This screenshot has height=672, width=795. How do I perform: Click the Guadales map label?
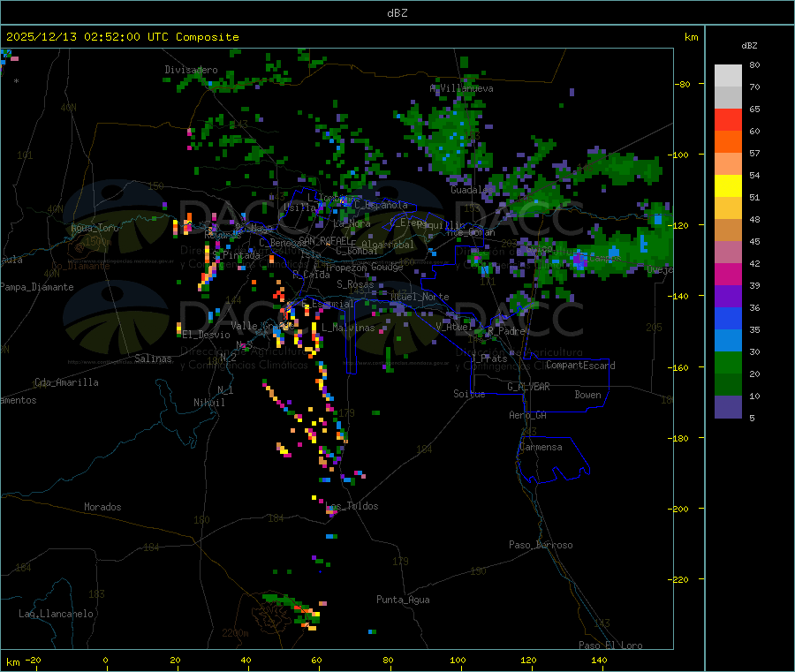tap(472, 190)
